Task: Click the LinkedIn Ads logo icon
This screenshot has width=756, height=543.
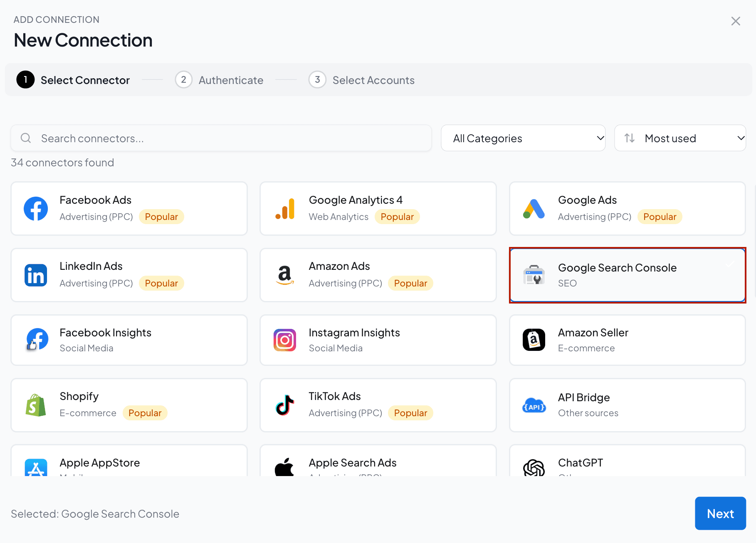Action: 36,275
